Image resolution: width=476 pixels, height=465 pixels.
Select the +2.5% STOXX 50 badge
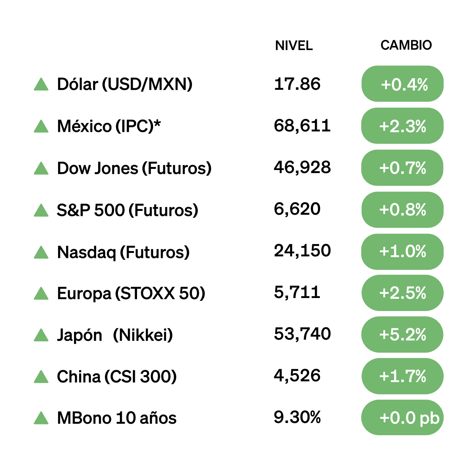(403, 293)
